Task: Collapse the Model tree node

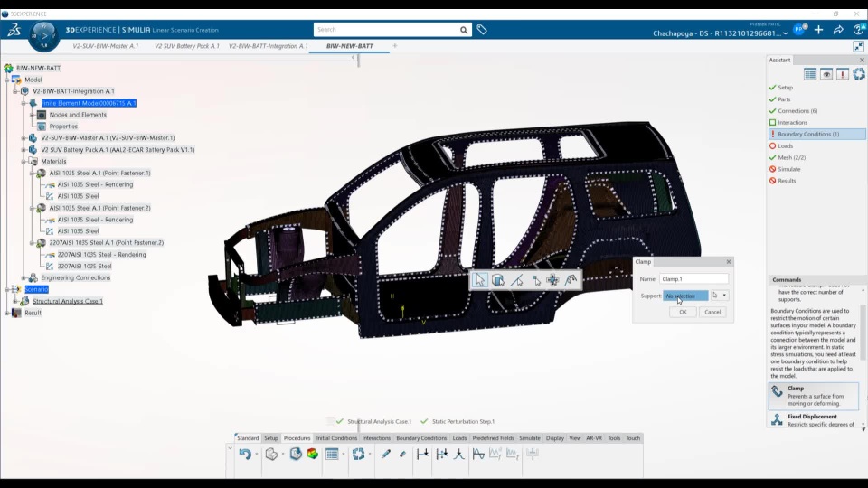Action: (7, 80)
